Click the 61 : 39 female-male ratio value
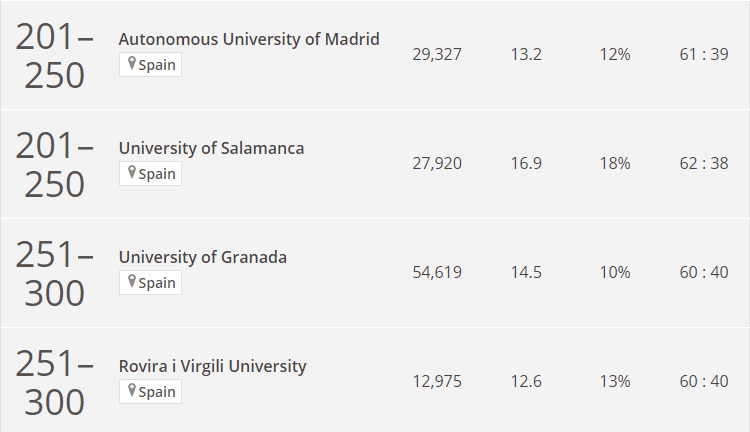This screenshot has height=432, width=750. (x=704, y=55)
